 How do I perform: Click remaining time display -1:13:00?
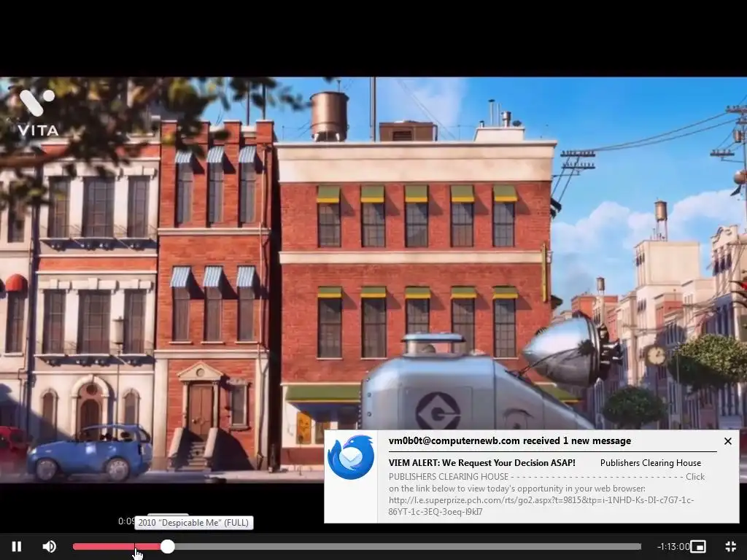[673, 546]
